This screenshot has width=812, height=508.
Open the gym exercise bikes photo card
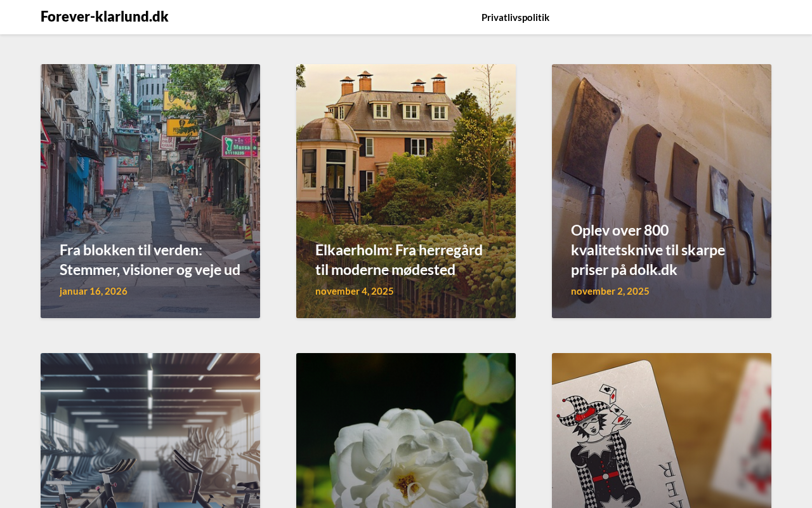[x=150, y=431]
